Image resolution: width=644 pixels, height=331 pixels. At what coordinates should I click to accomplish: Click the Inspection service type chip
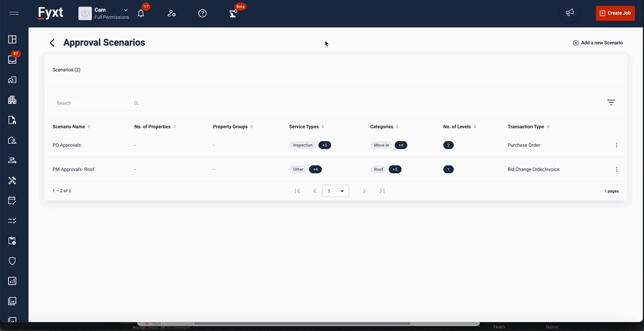coord(303,145)
